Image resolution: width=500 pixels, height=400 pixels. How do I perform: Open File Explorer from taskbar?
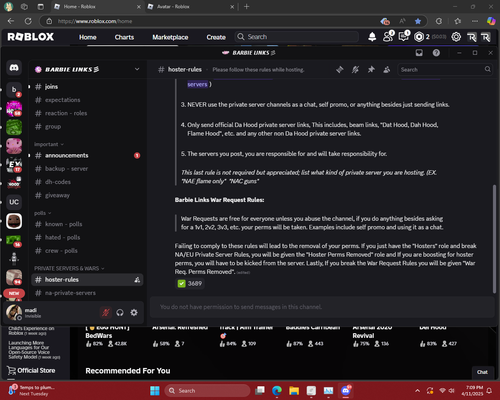[294, 391]
